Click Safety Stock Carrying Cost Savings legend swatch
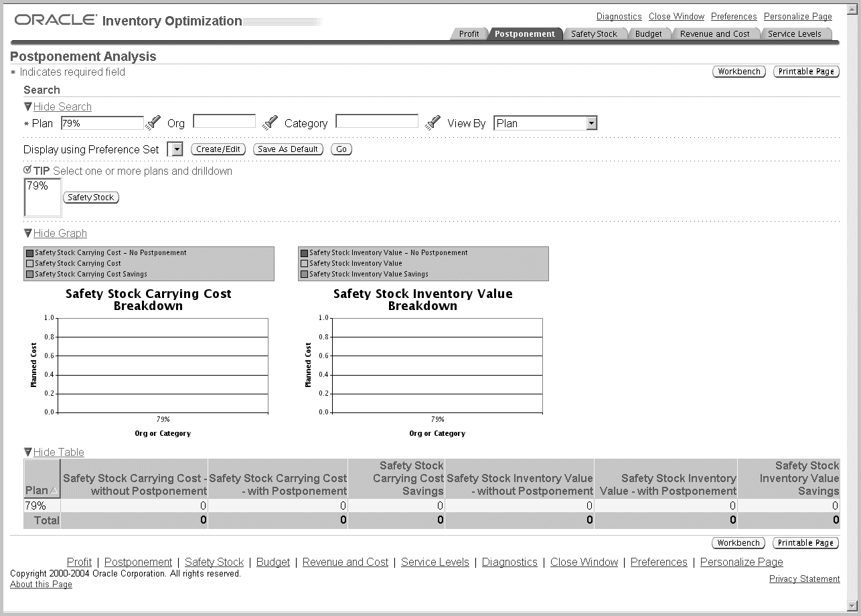Image resolution: width=861 pixels, height=616 pixels. click(x=29, y=274)
